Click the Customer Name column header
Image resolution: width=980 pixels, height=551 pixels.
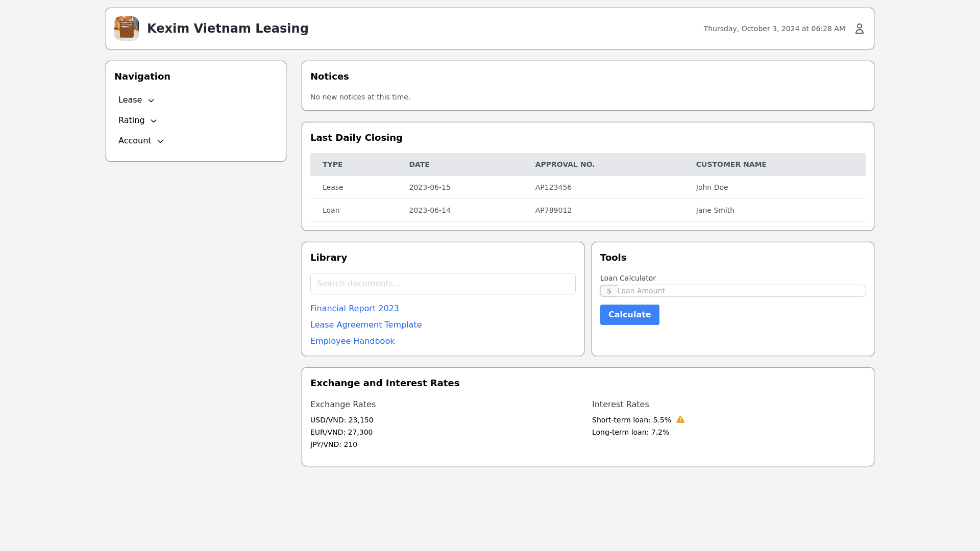(x=731, y=164)
